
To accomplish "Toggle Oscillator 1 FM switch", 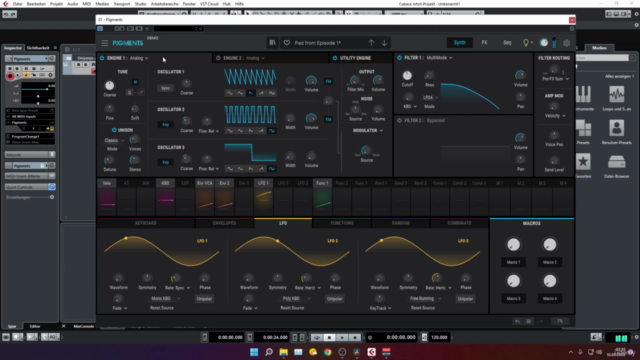I will pyautogui.click(x=328, y=82).
